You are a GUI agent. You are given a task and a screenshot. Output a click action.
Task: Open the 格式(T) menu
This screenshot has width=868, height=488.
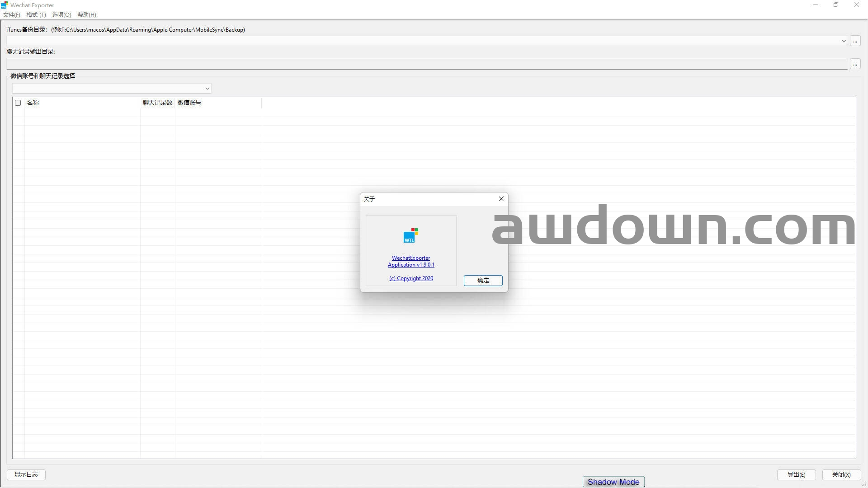36,15
